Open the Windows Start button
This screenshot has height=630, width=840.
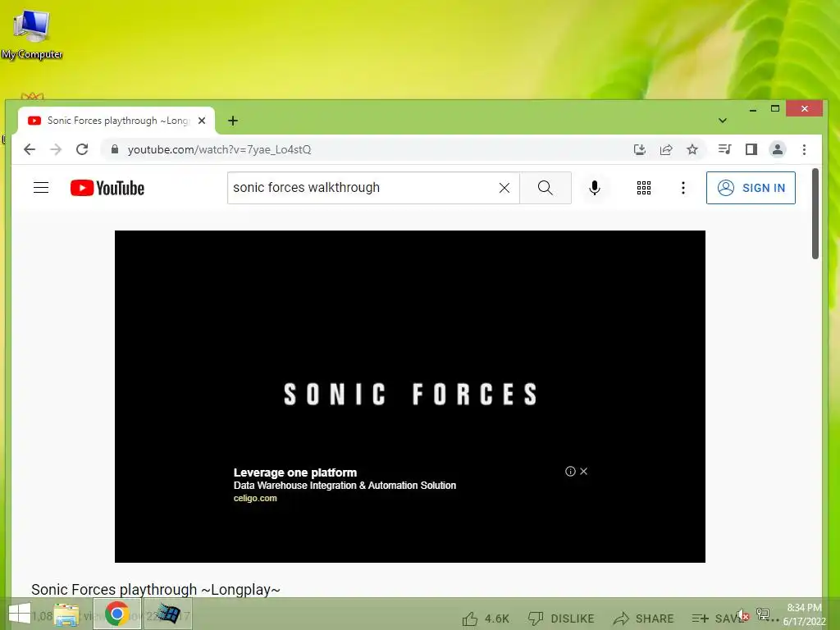(x=20, y=614)
